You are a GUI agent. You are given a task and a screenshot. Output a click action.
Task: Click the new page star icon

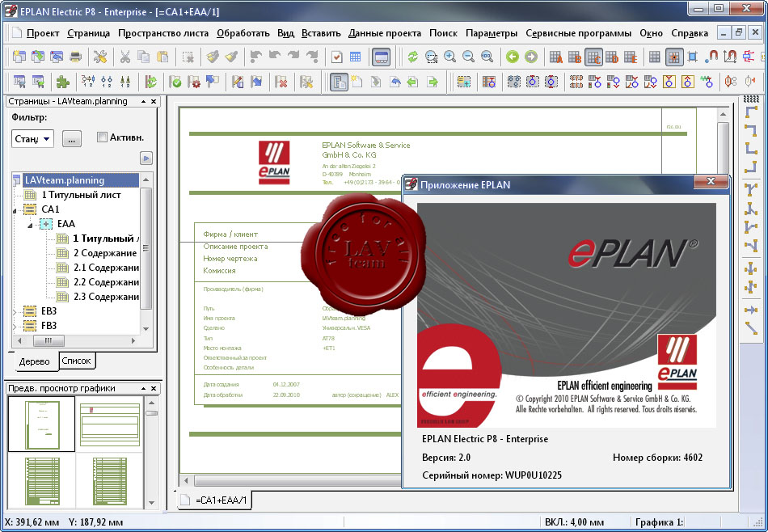[357, 82]
